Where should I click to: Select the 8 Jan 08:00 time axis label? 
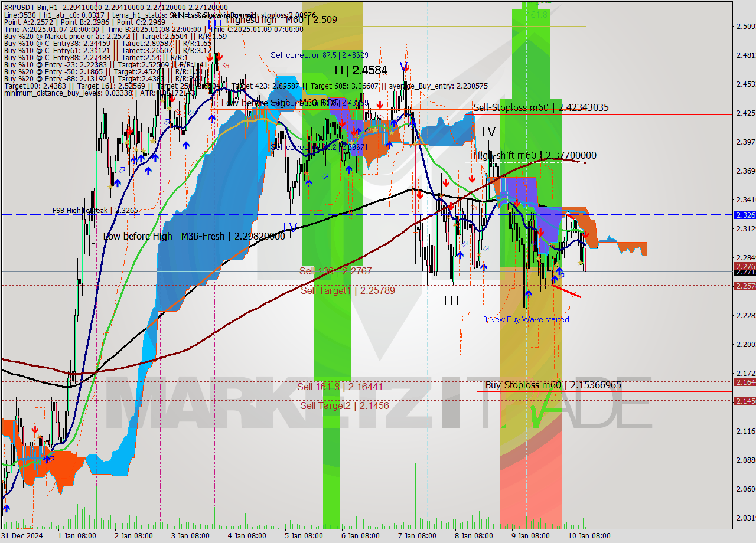pyautogui.click(x=474, y=536)
